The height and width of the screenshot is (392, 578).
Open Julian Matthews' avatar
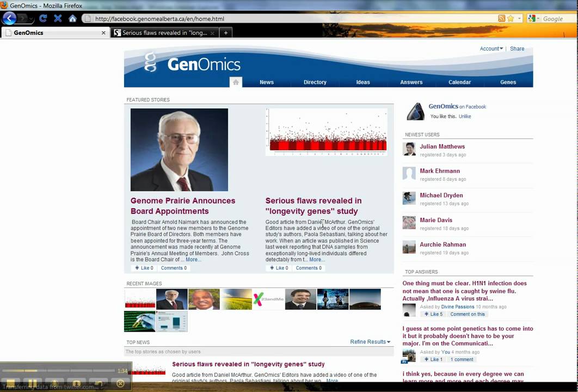[409, 149]
